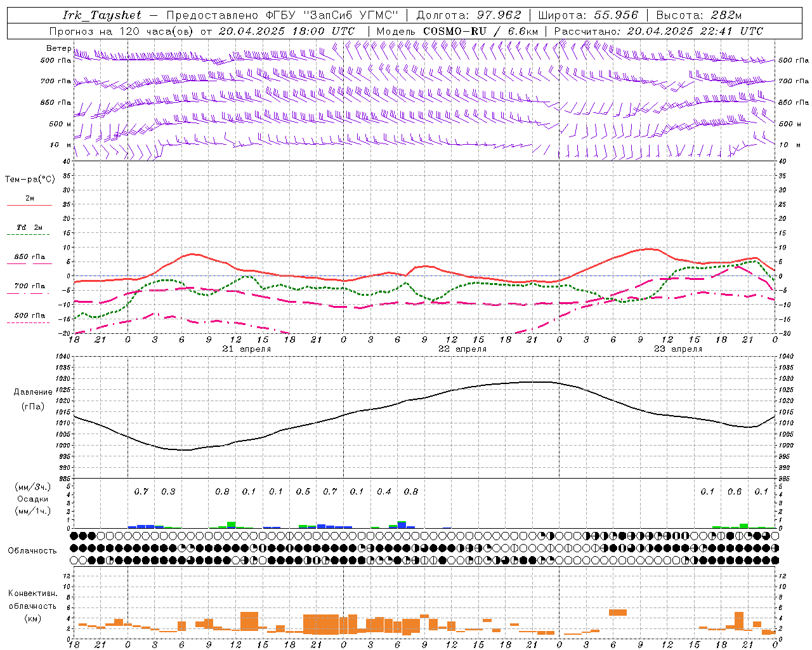Click the 0.3 precipitation value

(x=168, y=492)
